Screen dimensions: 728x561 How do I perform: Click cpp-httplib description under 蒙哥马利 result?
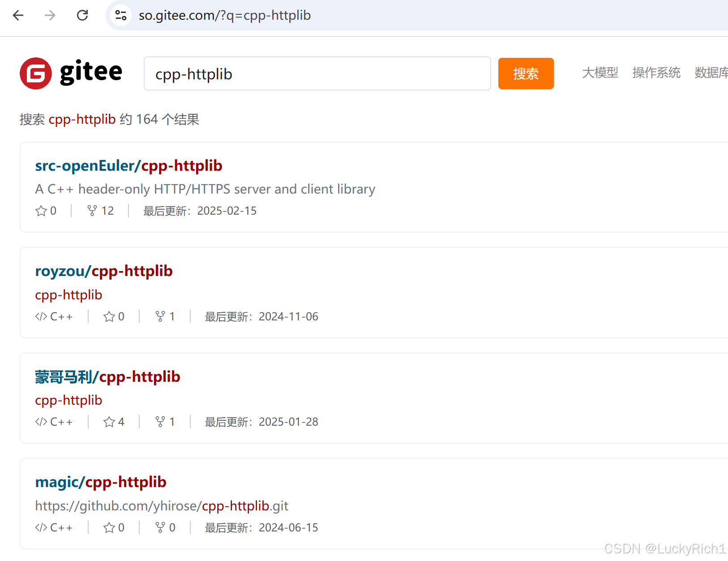coord(69,400)
